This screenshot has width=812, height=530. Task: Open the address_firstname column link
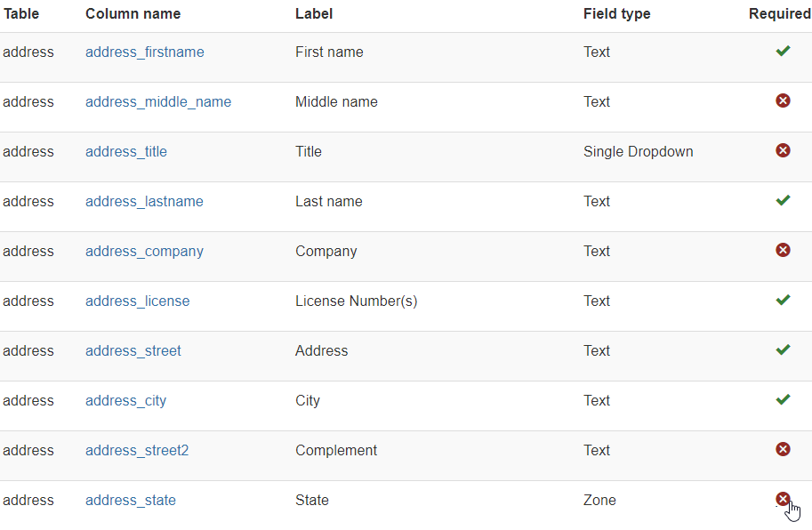click(145, 52)
